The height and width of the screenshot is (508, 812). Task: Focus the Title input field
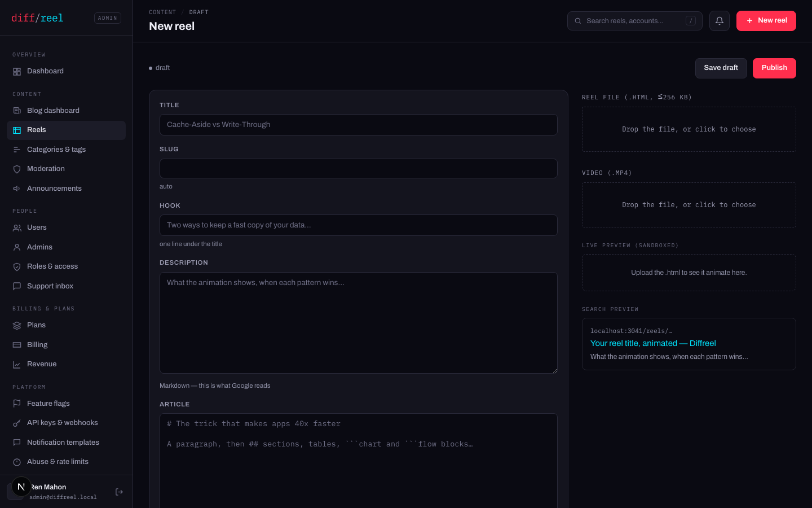click(x=359, y=125)
